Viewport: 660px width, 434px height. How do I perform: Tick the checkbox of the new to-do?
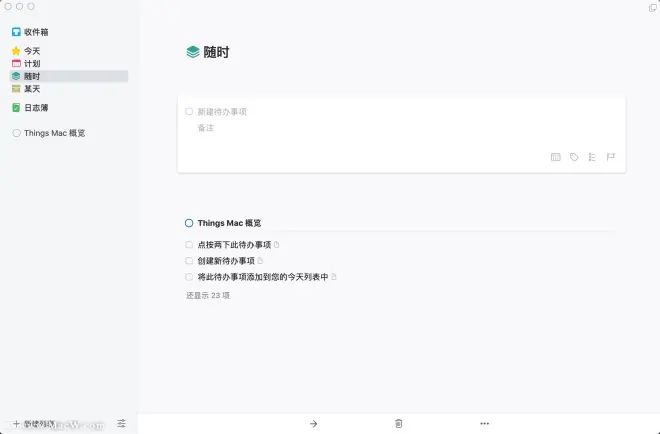189,112
